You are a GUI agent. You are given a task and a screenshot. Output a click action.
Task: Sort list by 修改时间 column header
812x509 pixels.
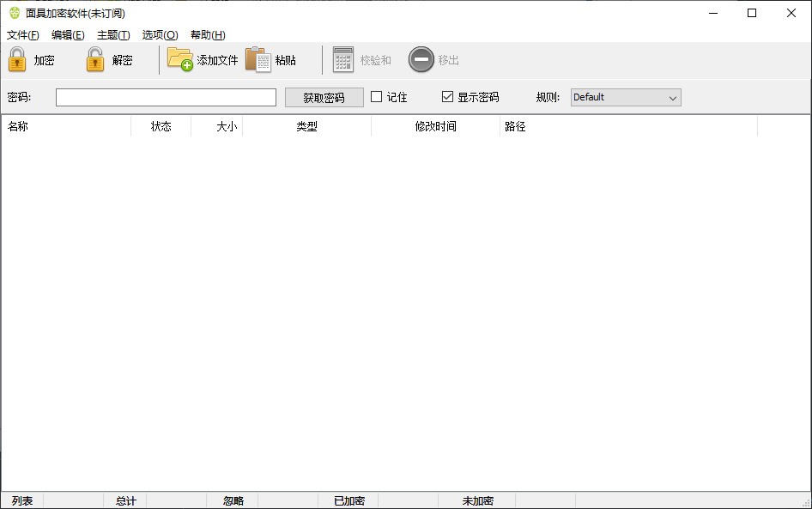point(435,126)
